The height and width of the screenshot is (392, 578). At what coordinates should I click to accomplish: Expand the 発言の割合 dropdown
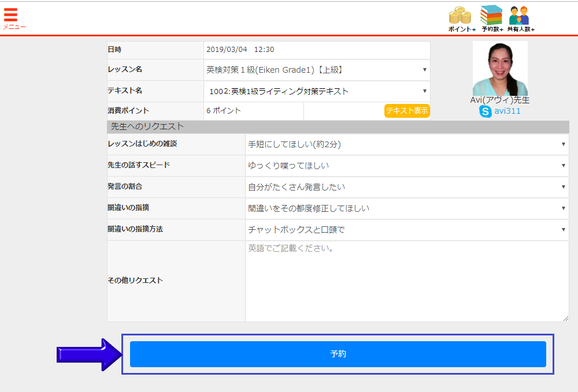pos(407,187)
